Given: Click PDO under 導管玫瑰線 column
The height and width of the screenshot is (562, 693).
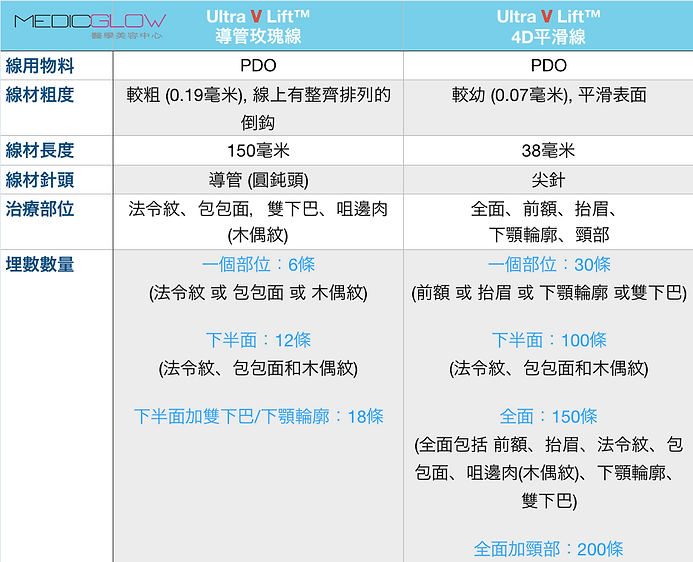Looking at the screenshot, I should [258, 66].
